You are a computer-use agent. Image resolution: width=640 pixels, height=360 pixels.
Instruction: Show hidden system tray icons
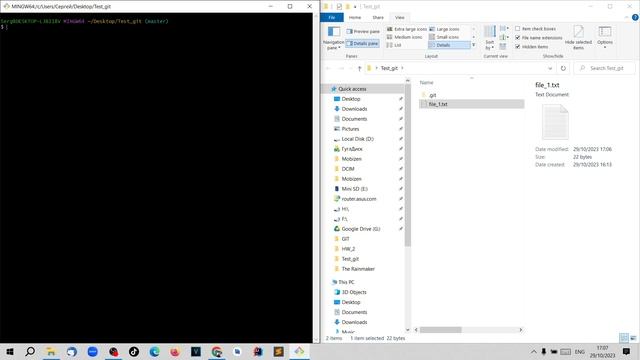[533, 351]
